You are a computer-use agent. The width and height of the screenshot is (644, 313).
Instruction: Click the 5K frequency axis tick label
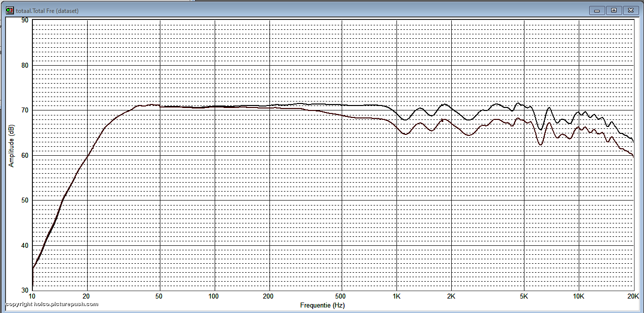coord(523,296)
